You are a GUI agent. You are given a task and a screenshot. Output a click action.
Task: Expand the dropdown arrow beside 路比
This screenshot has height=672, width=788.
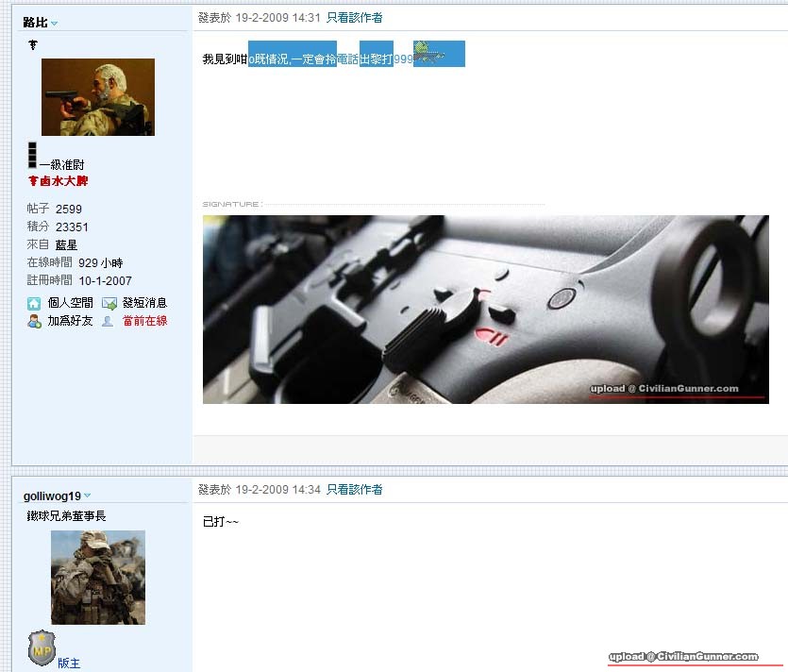[x=54, y=24]
